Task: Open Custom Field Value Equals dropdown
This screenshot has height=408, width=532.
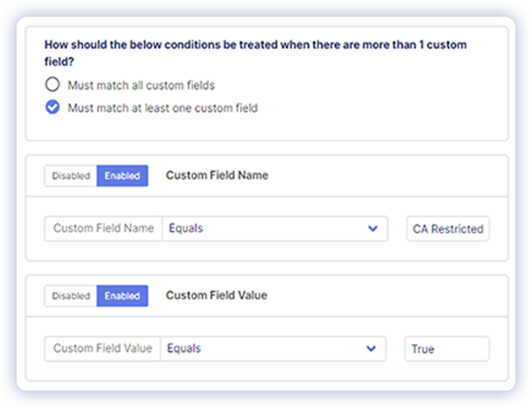Action: (x=273, y=349)
